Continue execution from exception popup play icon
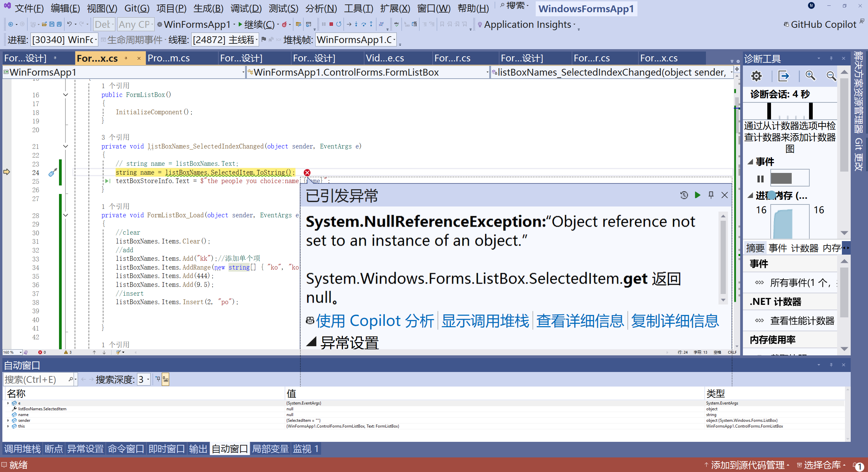868x472 pixels. point(697,195)
